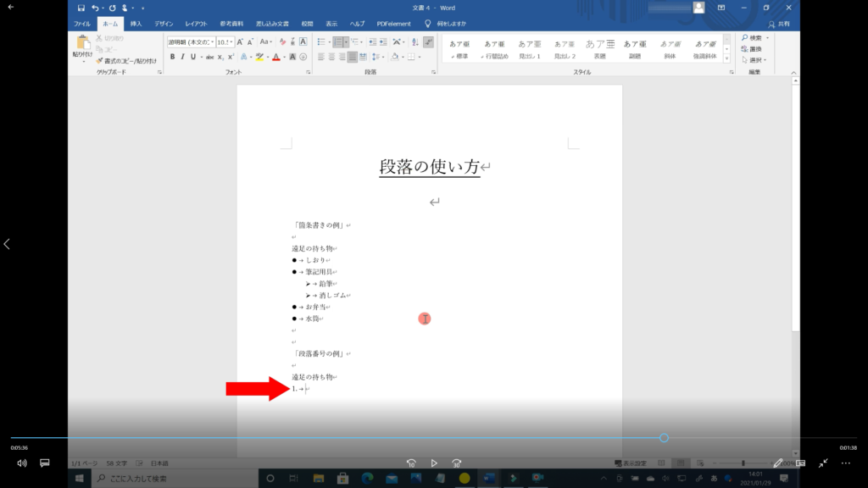Open the font name dropdown
868x488 pixels.
pos(210,42)
